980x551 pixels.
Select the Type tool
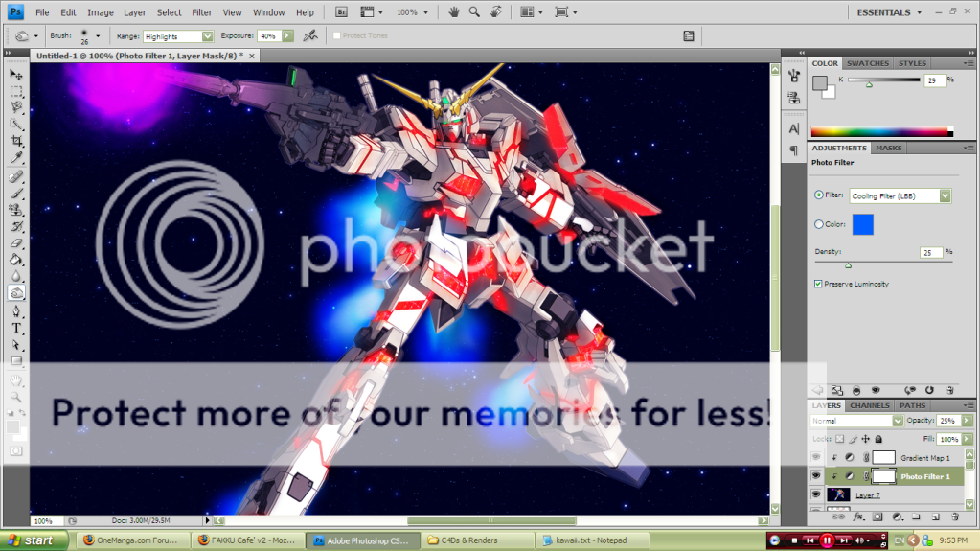[x=16, y=328]
